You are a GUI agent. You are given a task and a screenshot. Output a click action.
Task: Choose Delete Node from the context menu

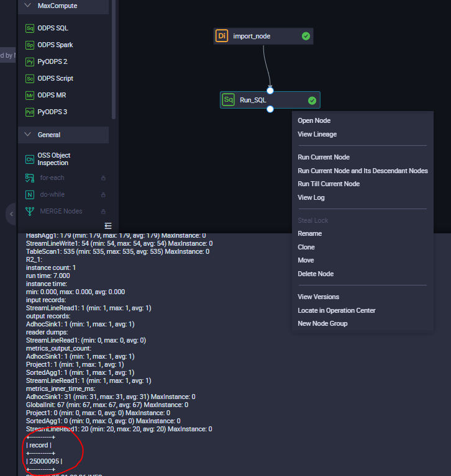click(316, 274)
